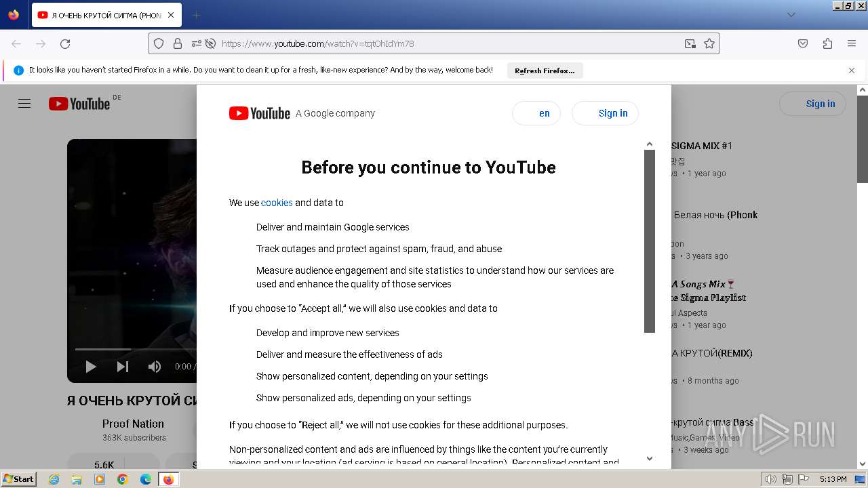Click Sign in inside the consent dialog
868x488 pixels.
pyautogui.click(x=605, y=113)
